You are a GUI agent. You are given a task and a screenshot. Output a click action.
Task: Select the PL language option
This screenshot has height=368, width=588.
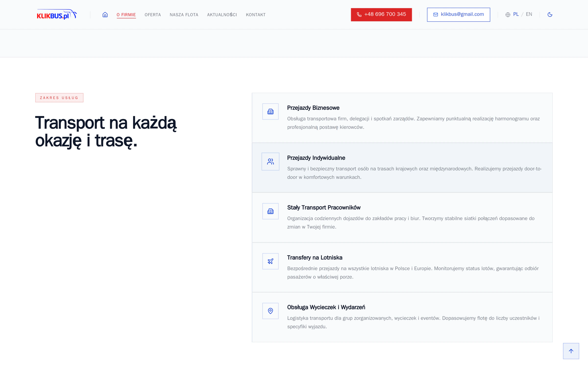click(x=516, y=14)
